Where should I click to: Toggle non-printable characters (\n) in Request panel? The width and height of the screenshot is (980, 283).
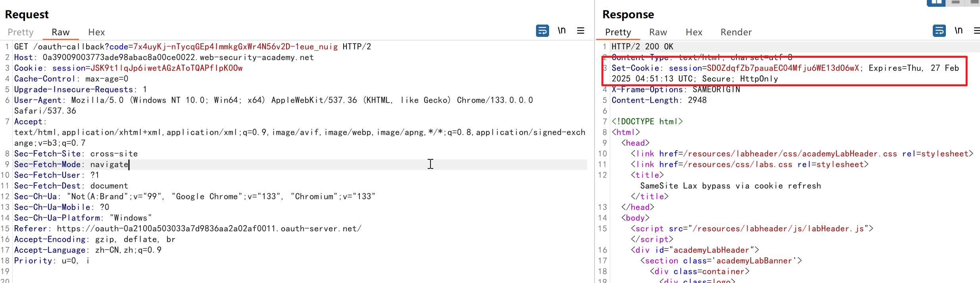click(561, 31)
